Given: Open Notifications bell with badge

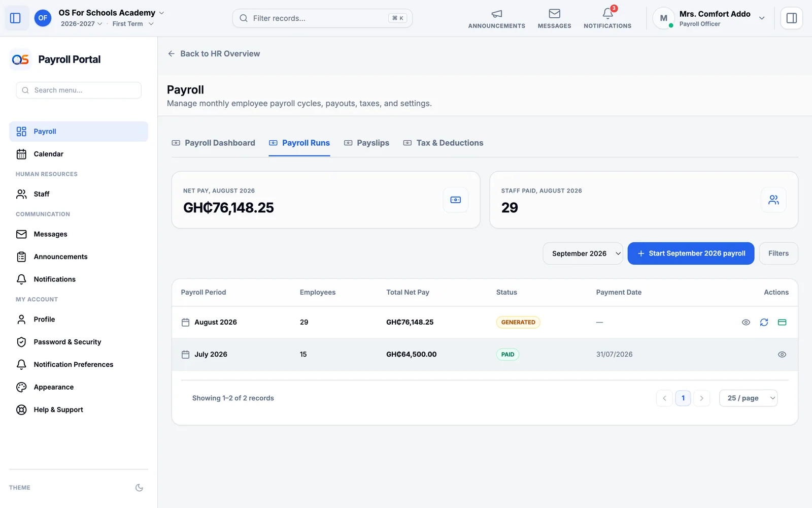Looking at the screenshot, I should [x=607, y=18].
